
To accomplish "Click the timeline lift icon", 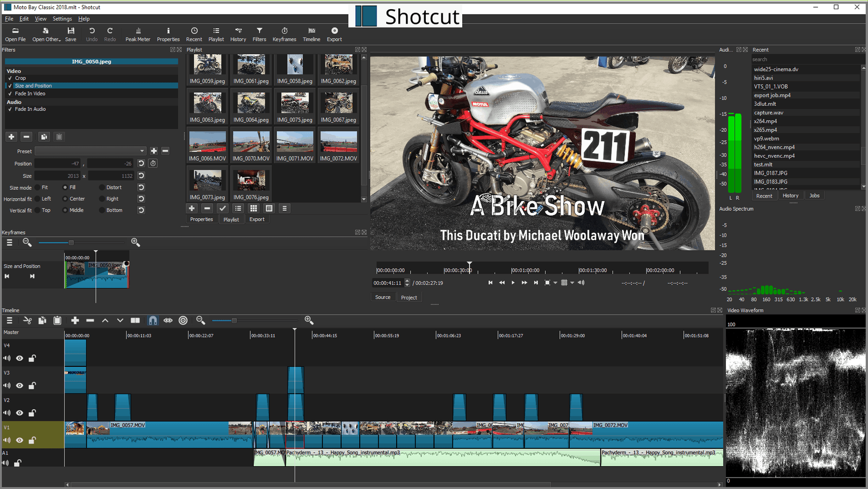I will 105,321.
